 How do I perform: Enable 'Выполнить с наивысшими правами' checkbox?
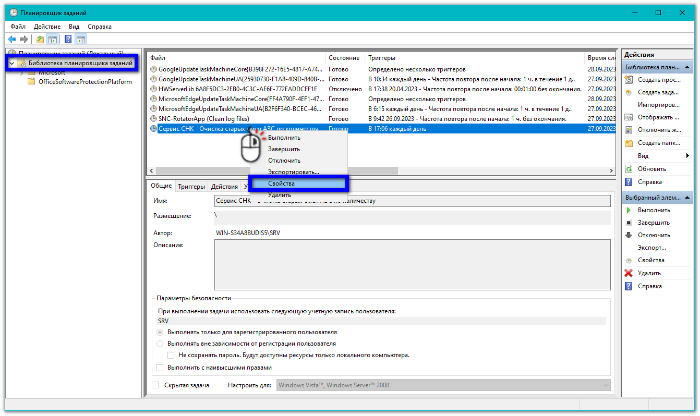pos(160,366)
